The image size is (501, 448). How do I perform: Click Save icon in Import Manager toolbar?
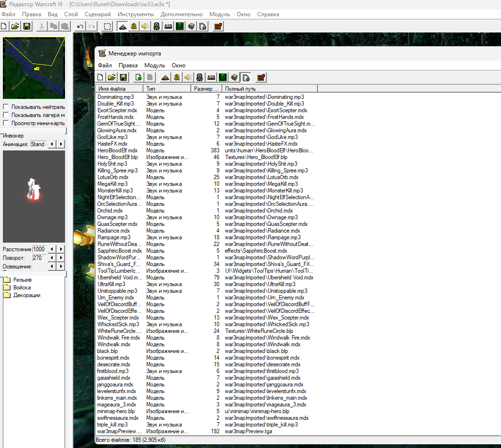[x=123, y=77]
